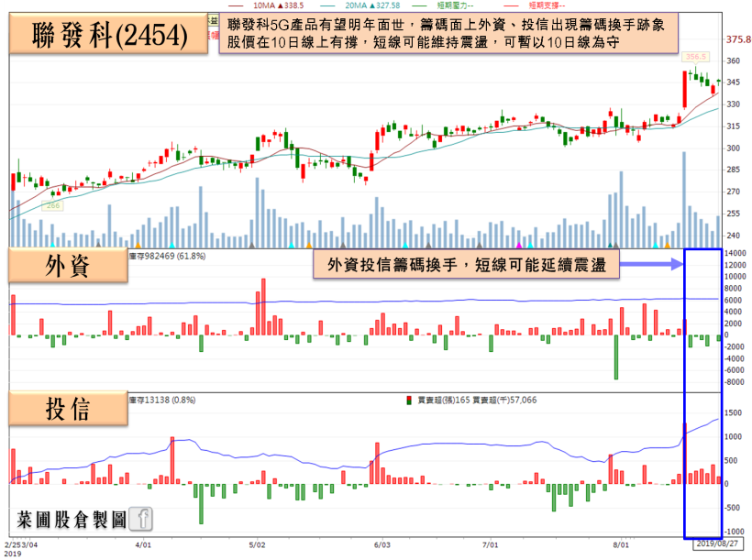Viewport: 752px width, 560px height.
Task: Click the magenta triangle marker on volume axis
Action: point(518,245)
